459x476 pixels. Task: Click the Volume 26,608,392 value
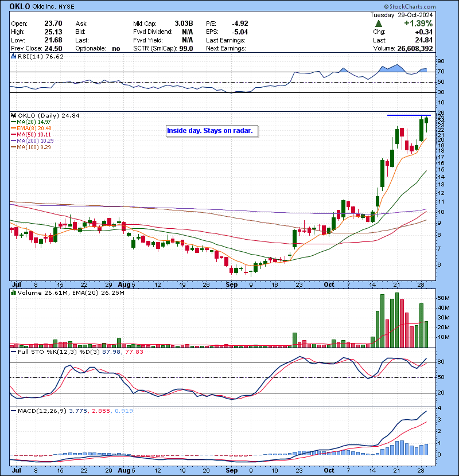[x=415, y=49]
